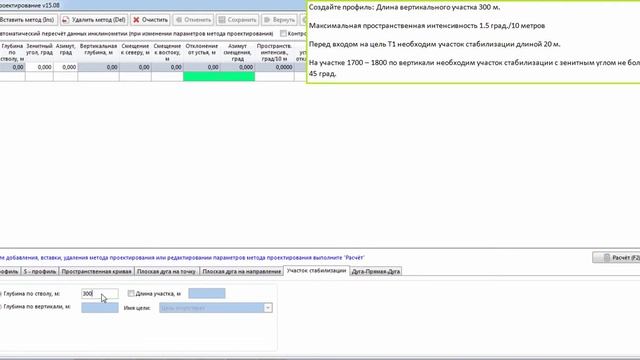640x360 pixels.
Task: Click the Вставить метод (Ins) button
Action: 28,20
